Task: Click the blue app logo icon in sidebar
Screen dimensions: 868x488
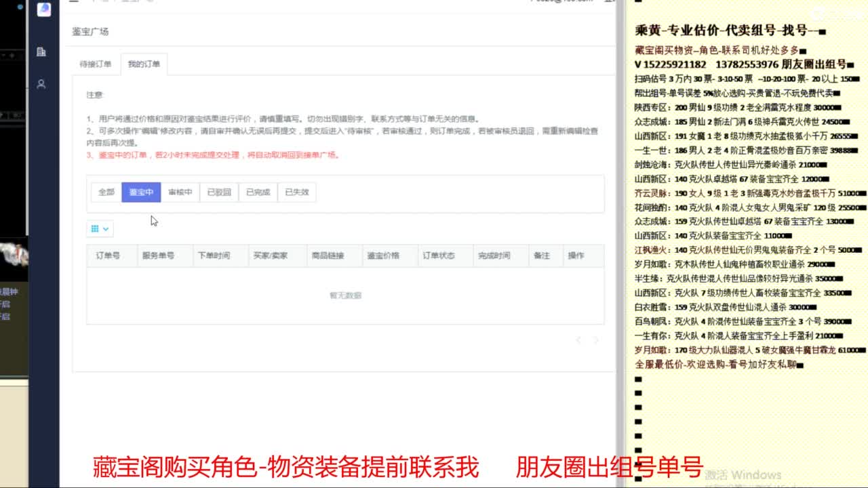Action: point(43,9)
